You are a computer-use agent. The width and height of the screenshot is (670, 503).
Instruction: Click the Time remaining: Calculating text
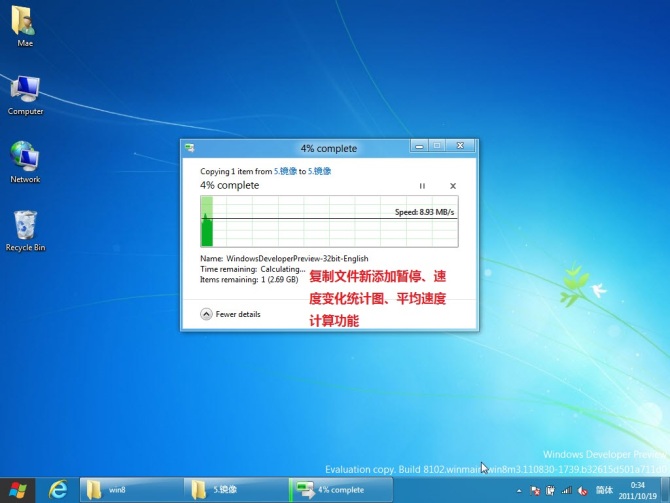253,269
